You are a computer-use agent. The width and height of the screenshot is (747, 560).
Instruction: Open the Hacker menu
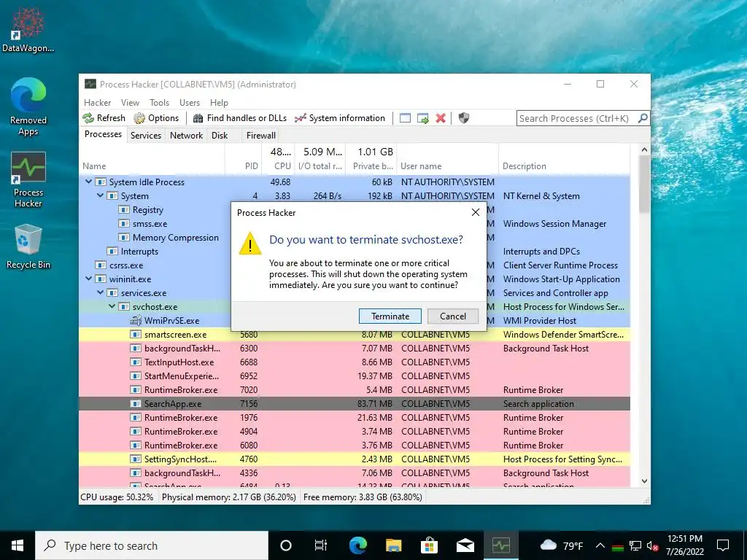coord(97,102)
